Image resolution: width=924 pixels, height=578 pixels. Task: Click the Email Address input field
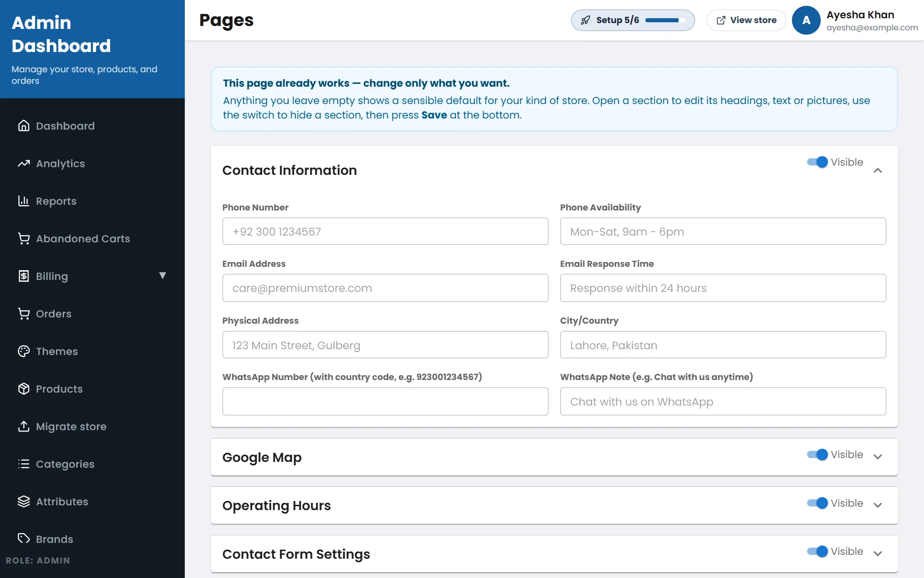(385, 288)
